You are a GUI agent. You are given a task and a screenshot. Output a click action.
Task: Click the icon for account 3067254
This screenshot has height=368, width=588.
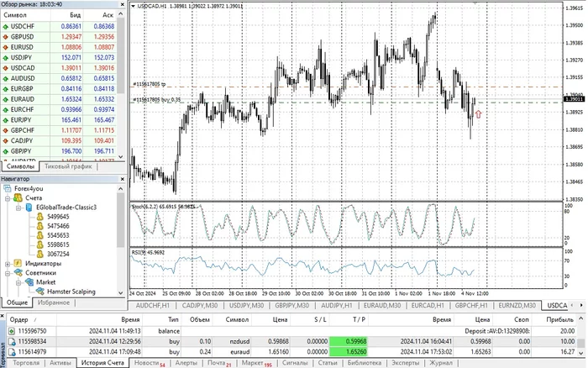[39, 255]
